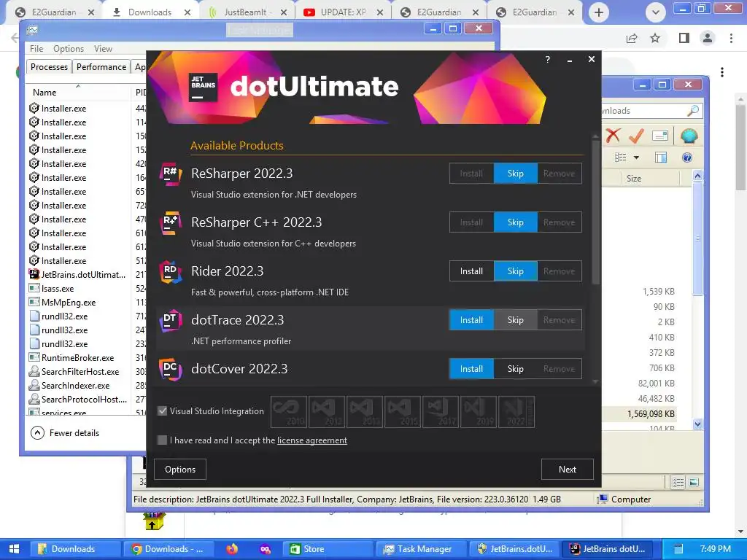Toggle Visual Studio 2022 integration icon
The image size is (747, 560).
pyautogui.click(x=516, y=412)
